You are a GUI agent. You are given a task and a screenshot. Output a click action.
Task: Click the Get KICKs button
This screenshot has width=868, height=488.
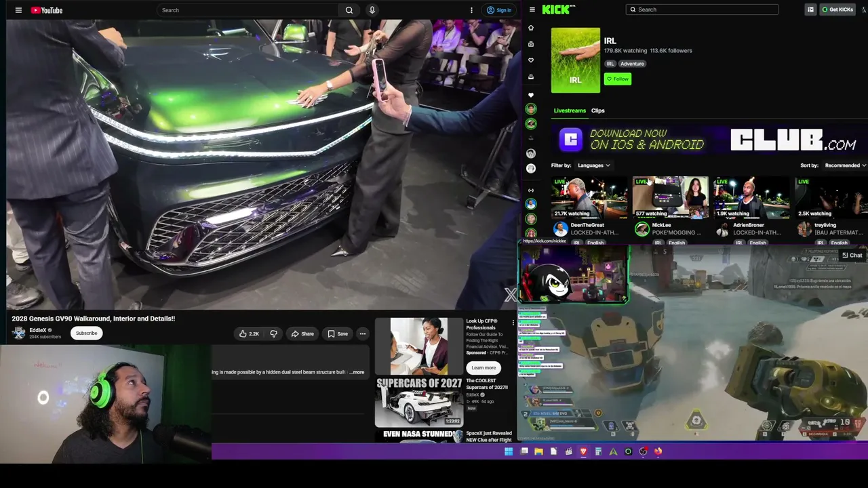pyautogui.click(x=837, y=9)
